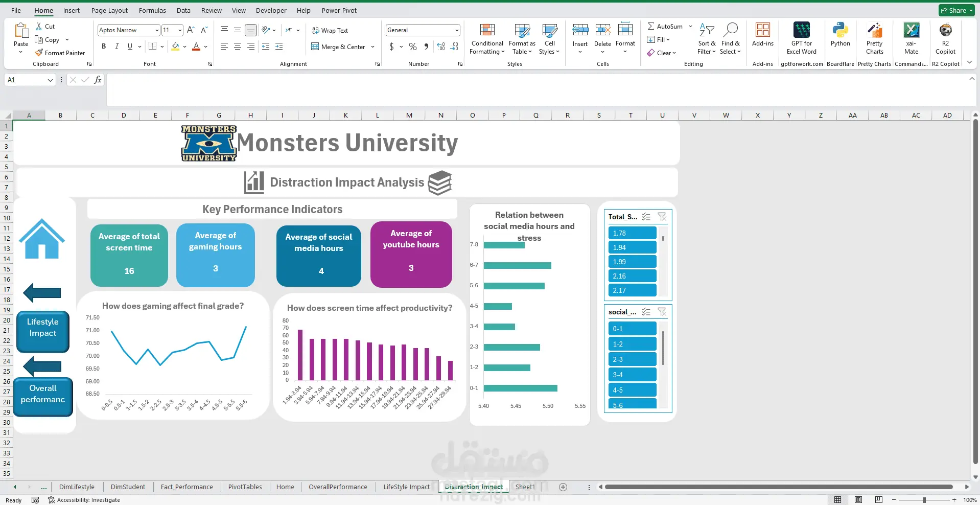Clear filter on Total_S slicer
The image size is (980, 505).
coord(662,217)
